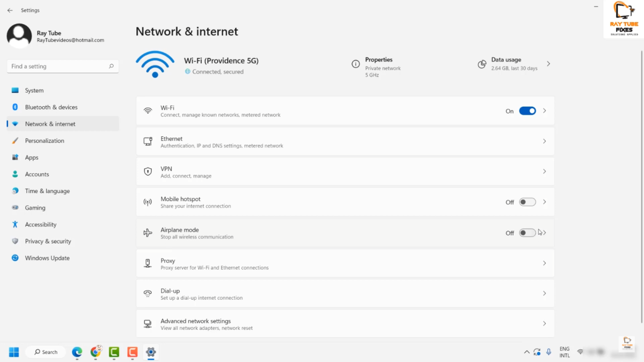Click the Data usage pie icon
This screenshot has width=644, height=362.
point(482,64)
